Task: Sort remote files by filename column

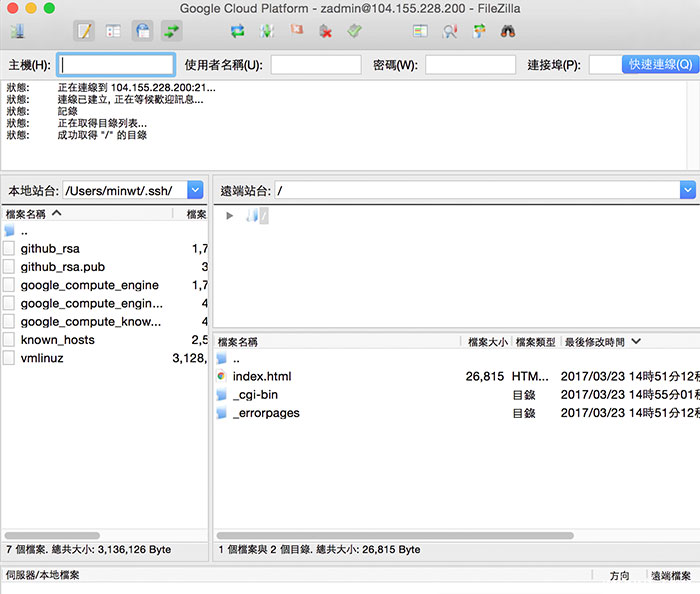Action: click(x=338, y=342)
